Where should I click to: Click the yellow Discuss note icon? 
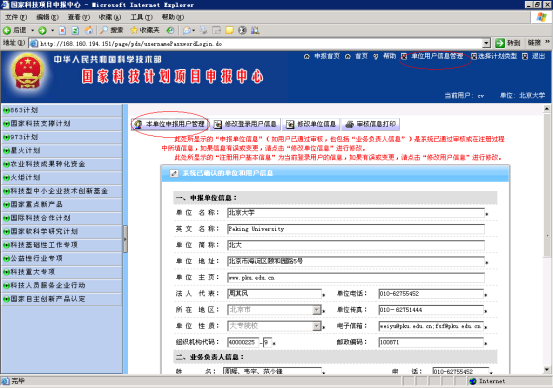tap(229, 30)
